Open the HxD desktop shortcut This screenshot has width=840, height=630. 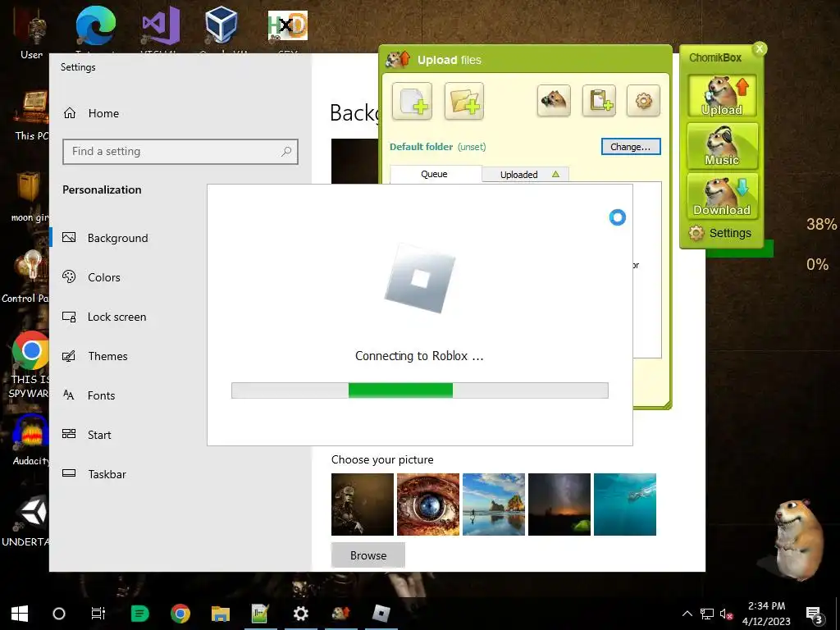click(288, 27)
